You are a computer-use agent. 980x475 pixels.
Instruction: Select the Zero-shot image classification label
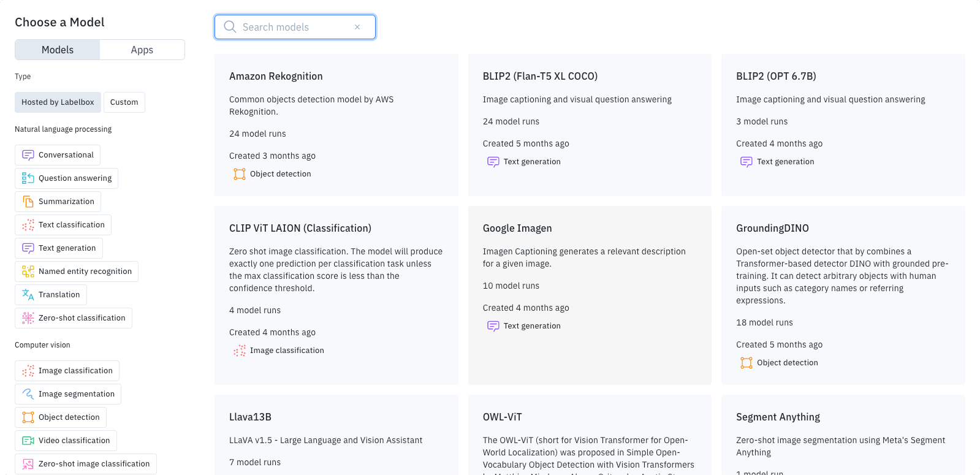(x=94, y=464)
